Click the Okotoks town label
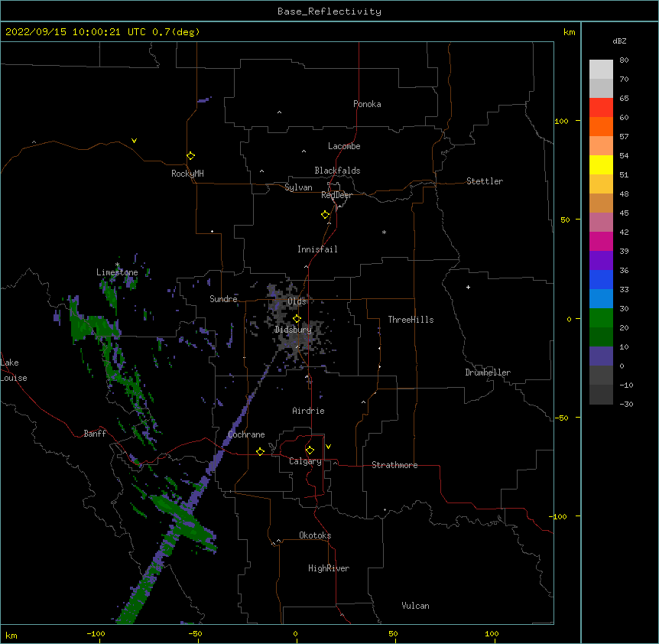 point(315,535)
